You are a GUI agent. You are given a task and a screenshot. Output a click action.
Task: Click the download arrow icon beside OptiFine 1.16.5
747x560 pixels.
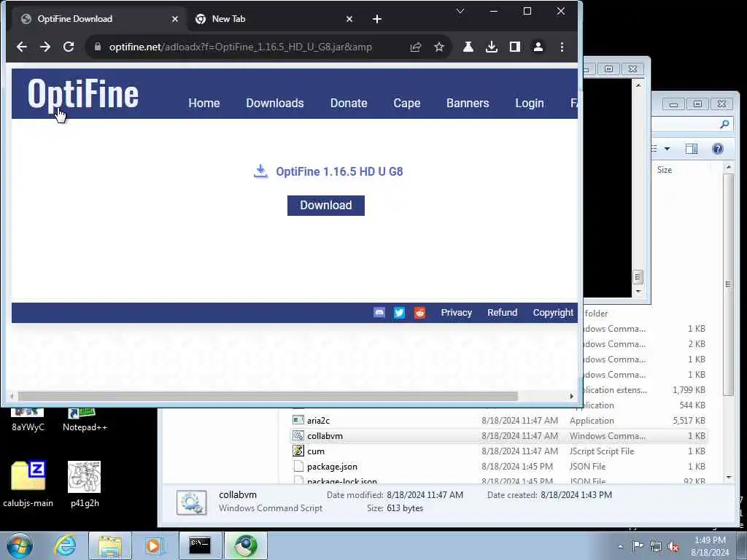tap(260, 171)
